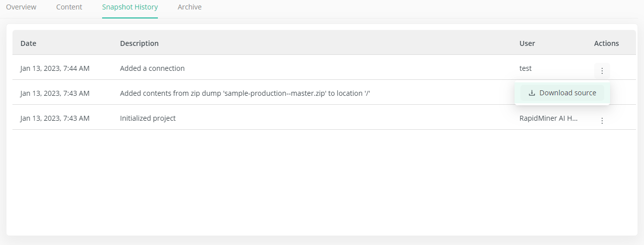Viewport: 644px width, 245px height.
Task: Click the zip dump 'sample-production--master.zip' description
Action: click(245, 93)
